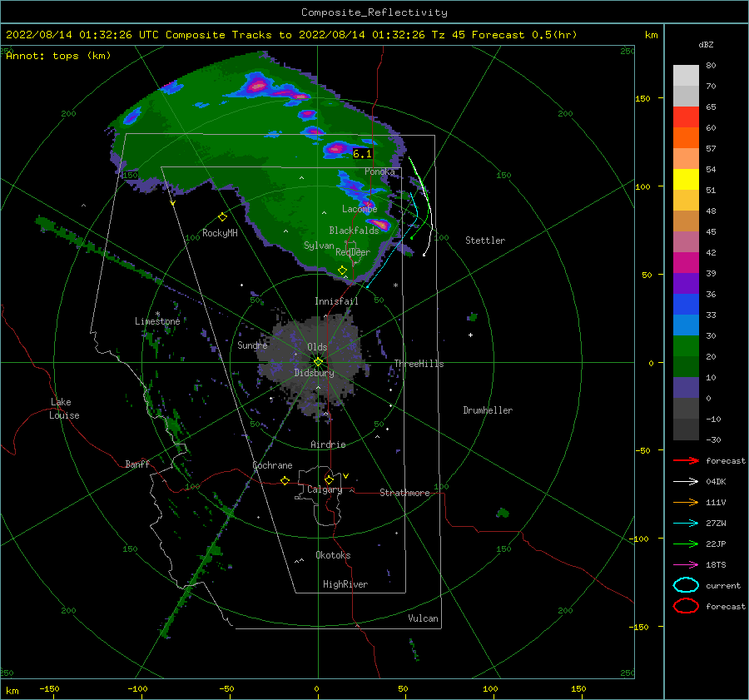
Task: Click the Sylvan label
Action: (319, 246)
